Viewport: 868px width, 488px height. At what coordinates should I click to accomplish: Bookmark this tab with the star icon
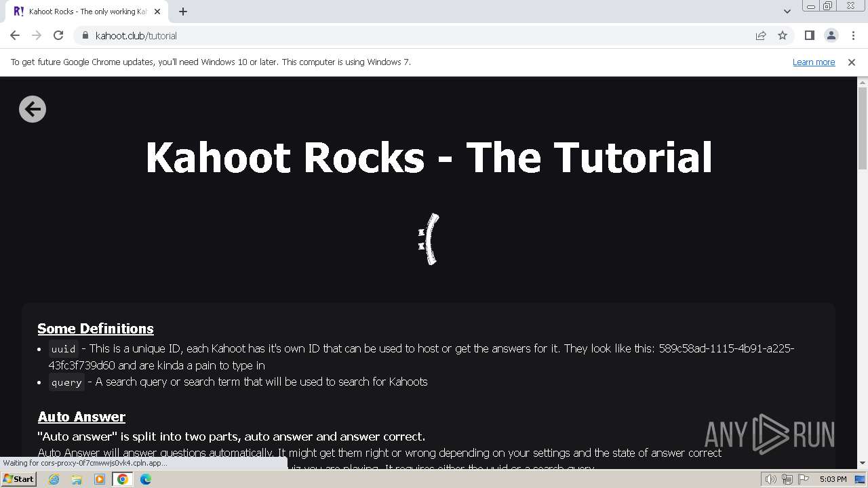click(x=783, y=35)
